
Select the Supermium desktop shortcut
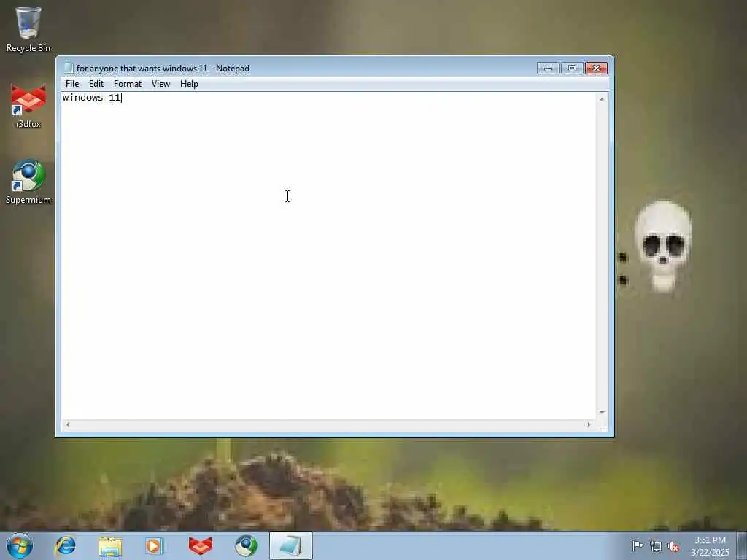click(x=28, y=182)
